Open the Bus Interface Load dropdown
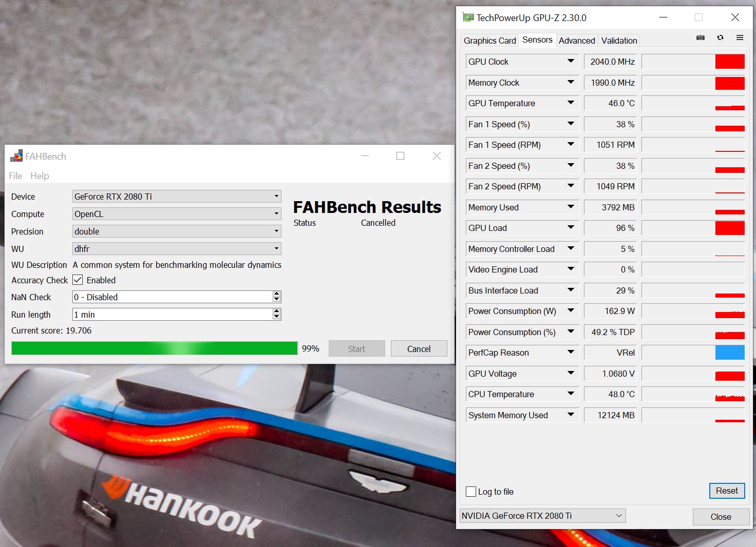The height and width of the screenshot is (547, 756). pos(571,290)
